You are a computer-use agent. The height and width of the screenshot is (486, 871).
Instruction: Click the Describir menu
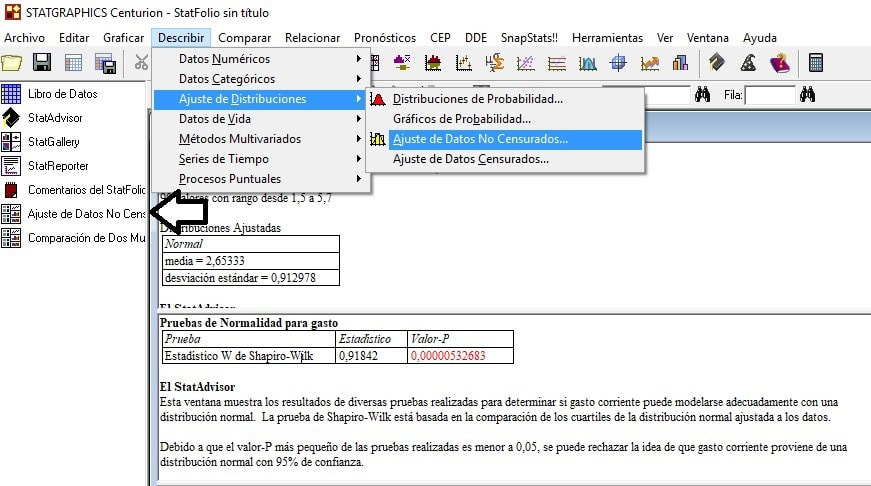[x=181, y=38]
